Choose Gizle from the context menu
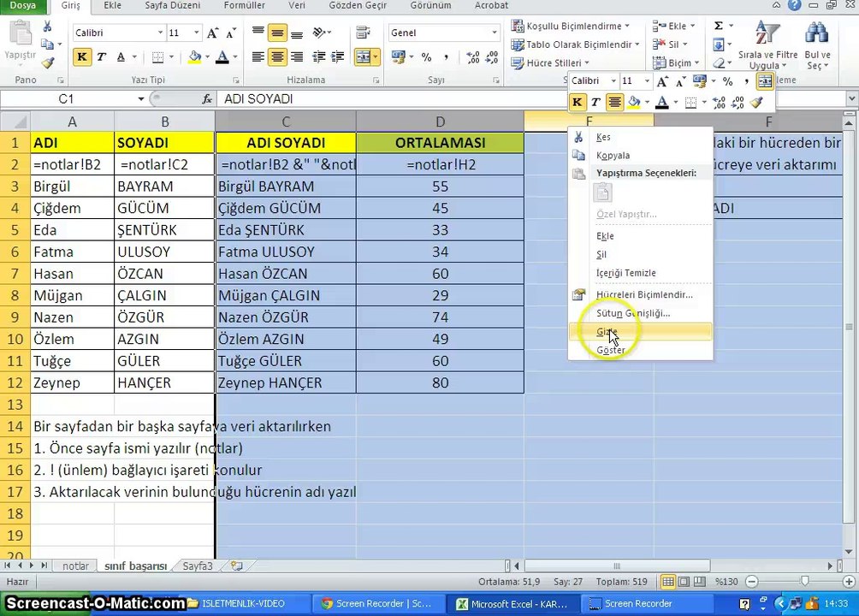Viewport: 859px width, 616px height. pos(641,332)
